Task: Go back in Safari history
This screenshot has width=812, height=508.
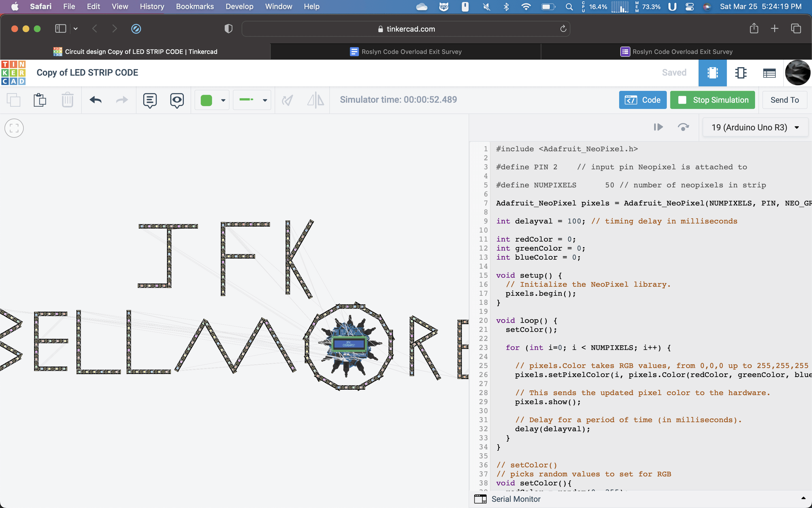Action: (95, 29)
